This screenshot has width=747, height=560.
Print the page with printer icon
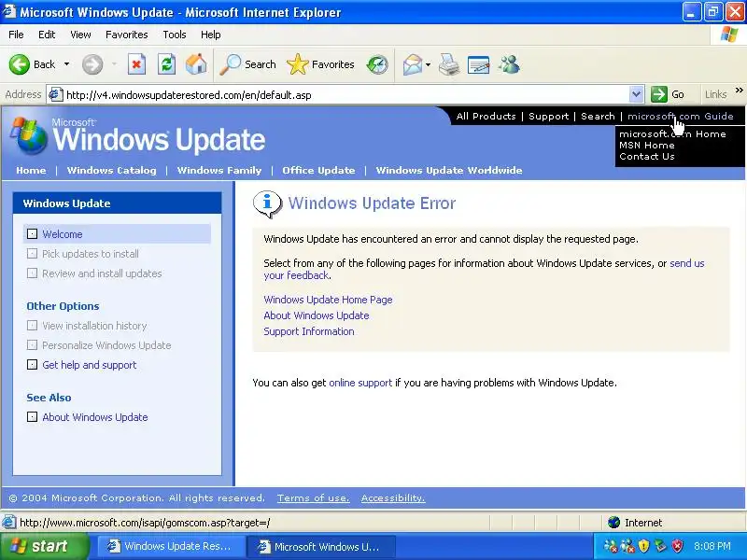pyautogui.click(x=449, y=64)
